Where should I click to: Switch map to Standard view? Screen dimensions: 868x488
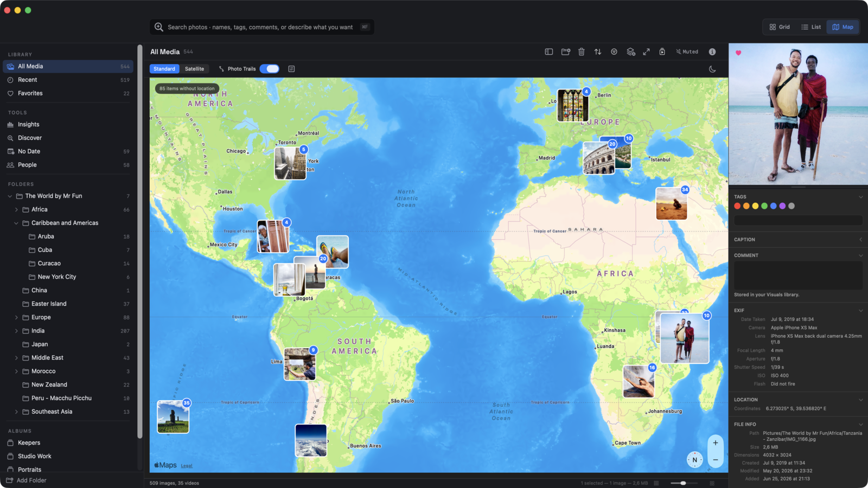(164, 69)
